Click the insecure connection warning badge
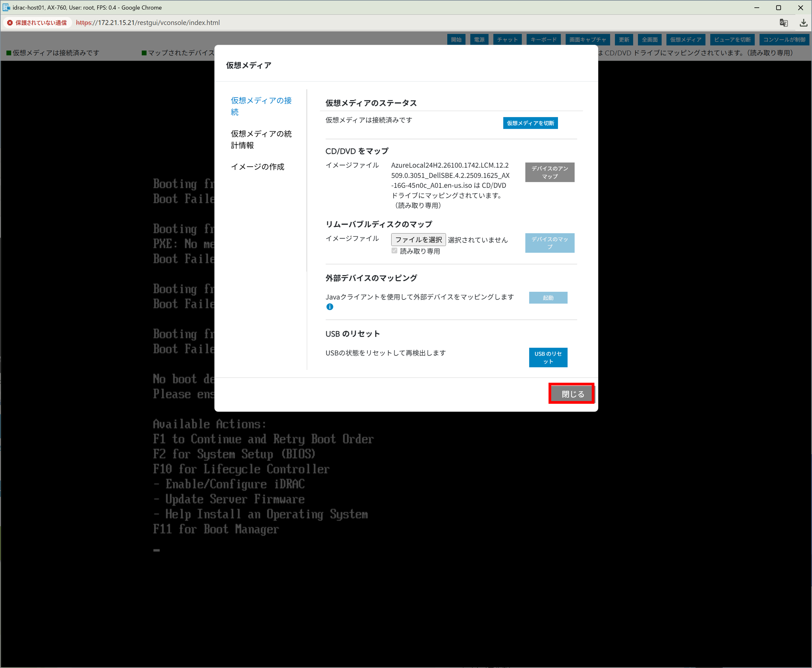This screenshot has height=668, width=812. pyautogui.click(x=37, y=23)
